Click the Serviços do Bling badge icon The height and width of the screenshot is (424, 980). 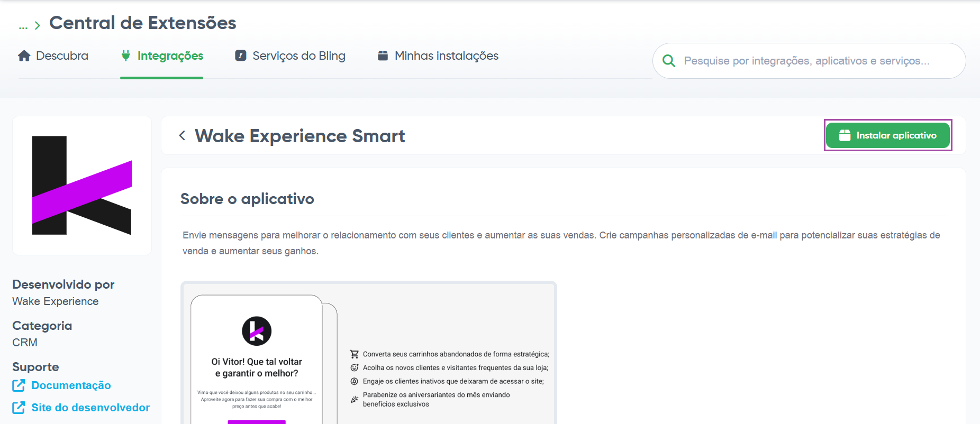241,56
